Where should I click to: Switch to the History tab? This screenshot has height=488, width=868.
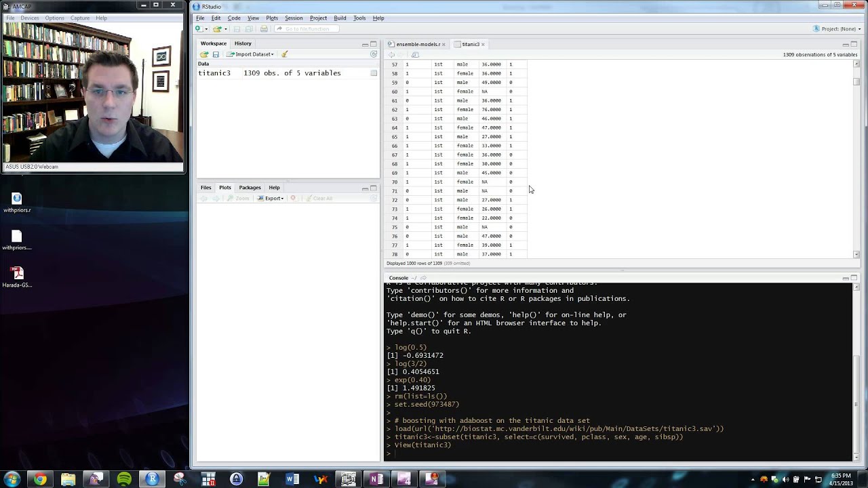click(x=243, y=43)
